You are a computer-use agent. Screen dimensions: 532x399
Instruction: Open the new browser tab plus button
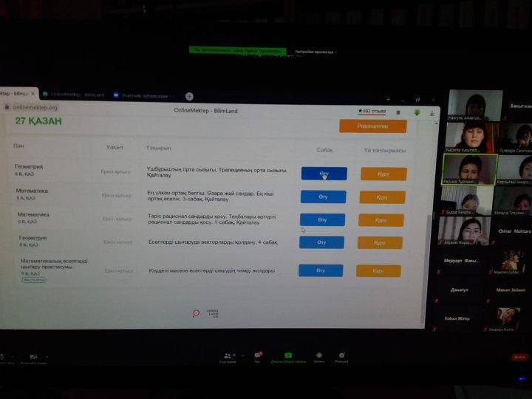pos(189,96)
